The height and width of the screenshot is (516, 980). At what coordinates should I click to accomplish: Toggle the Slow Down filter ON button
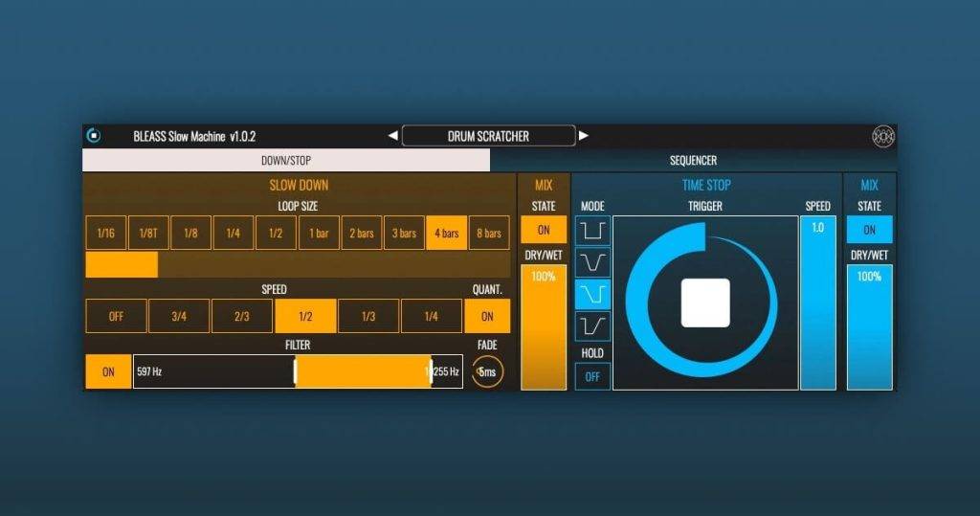[x=108, y=371]
